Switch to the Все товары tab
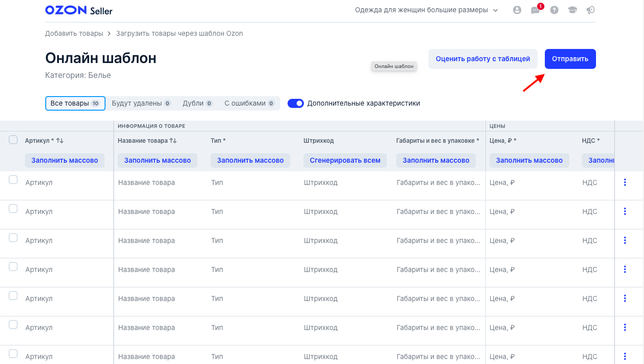The image size is (644, 364). pyautogui.click(x=75, y=103)
